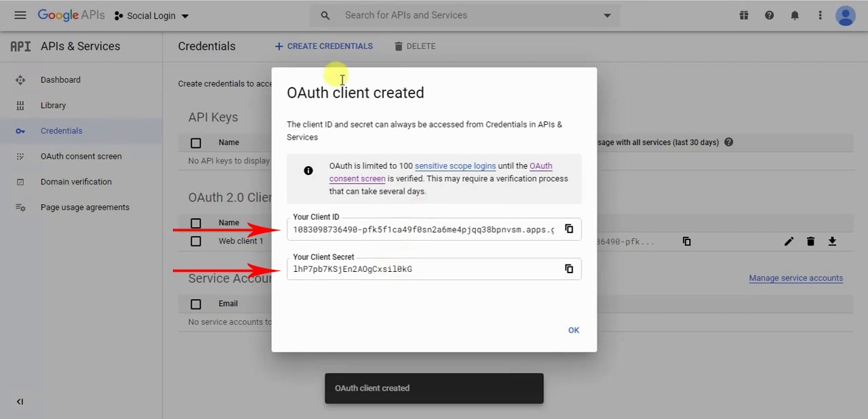Focus the Search for APIs and Services field

click(x=465, y=15)
